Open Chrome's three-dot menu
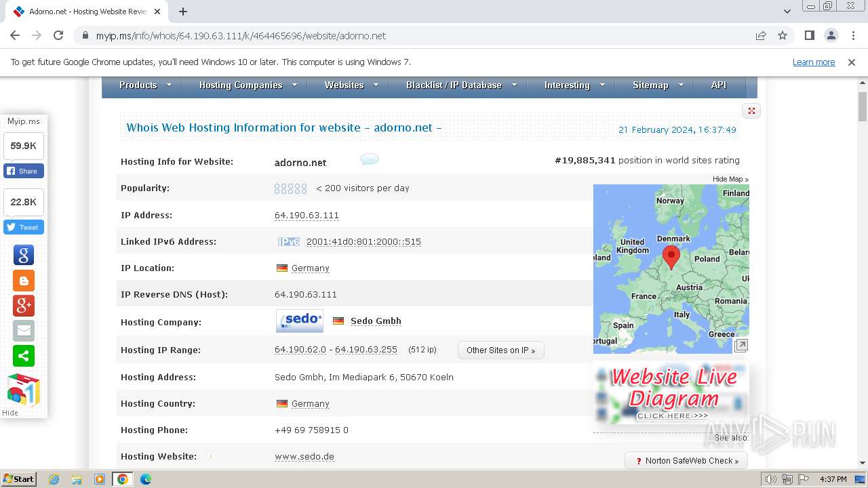The width and height of the screenshot is (868, 488). pos(853,36)
